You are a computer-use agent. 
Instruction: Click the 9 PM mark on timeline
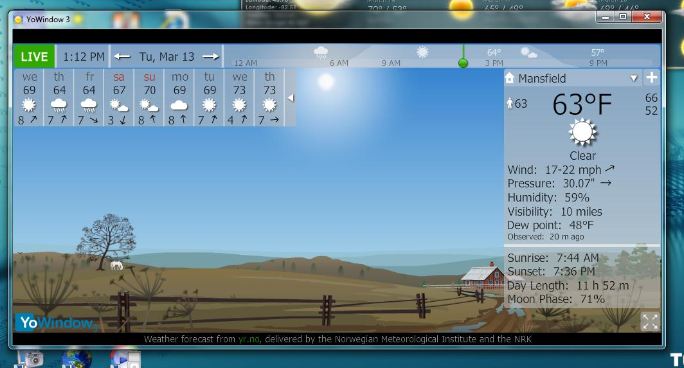click(598, 63)
